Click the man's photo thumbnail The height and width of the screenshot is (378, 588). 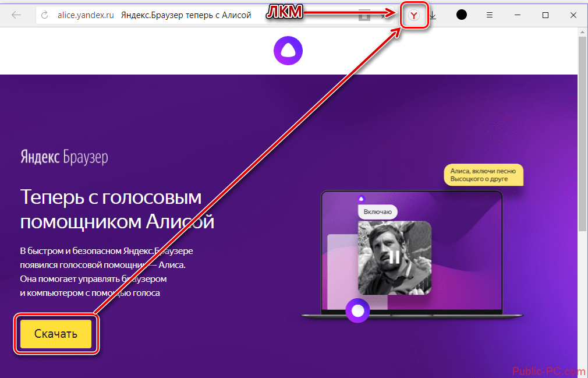pos(395,257)
